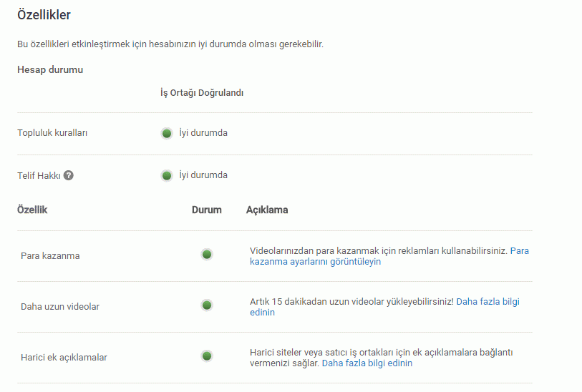The width and height of the screenshot is (582, 392).
Task: Select the Harici ek açıklamalar feature label
Action: (64, 358)
